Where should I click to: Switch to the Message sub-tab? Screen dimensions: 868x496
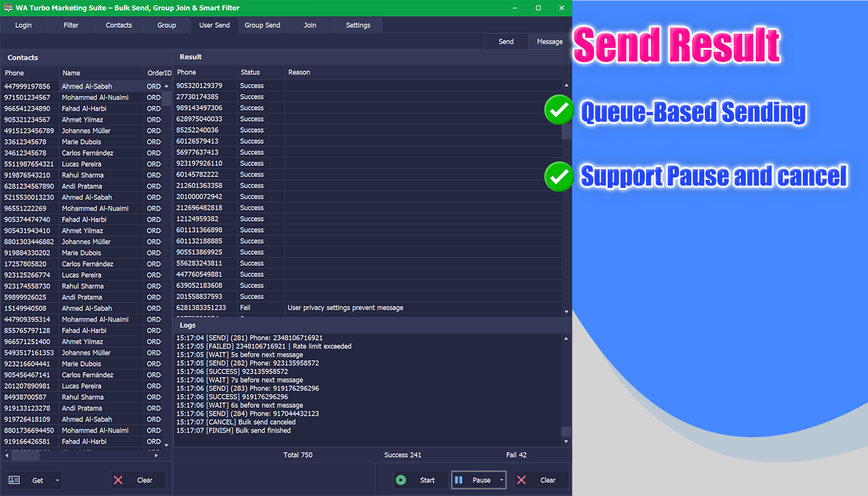point(550,42)
